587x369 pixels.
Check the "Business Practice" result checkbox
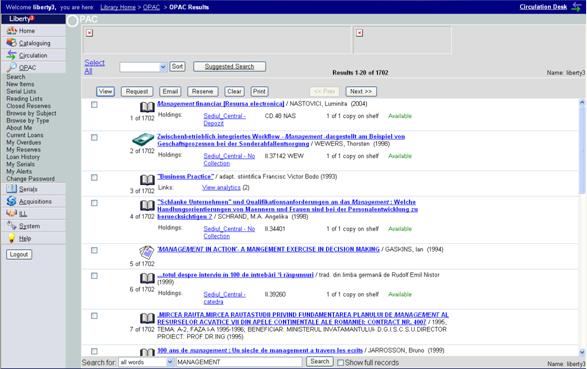(94, 178)
